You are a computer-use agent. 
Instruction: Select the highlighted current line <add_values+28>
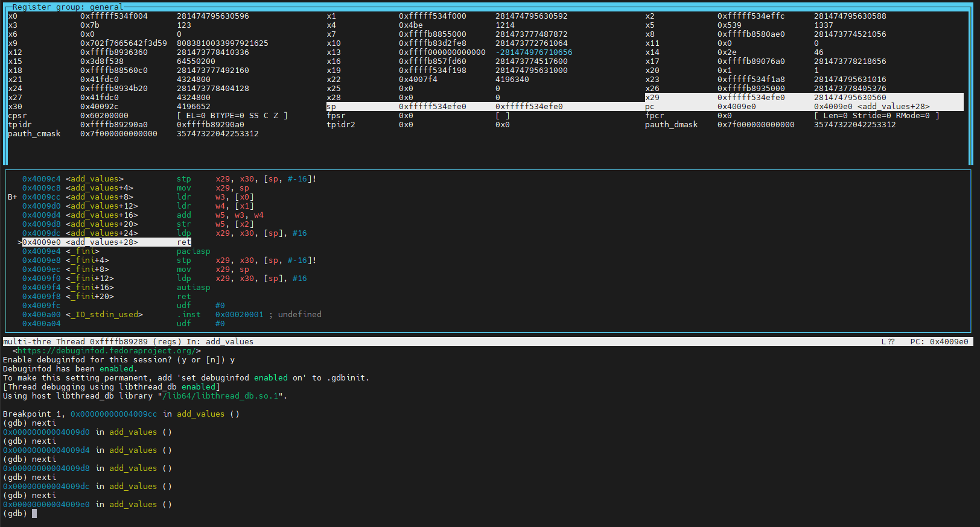[106, 242]
